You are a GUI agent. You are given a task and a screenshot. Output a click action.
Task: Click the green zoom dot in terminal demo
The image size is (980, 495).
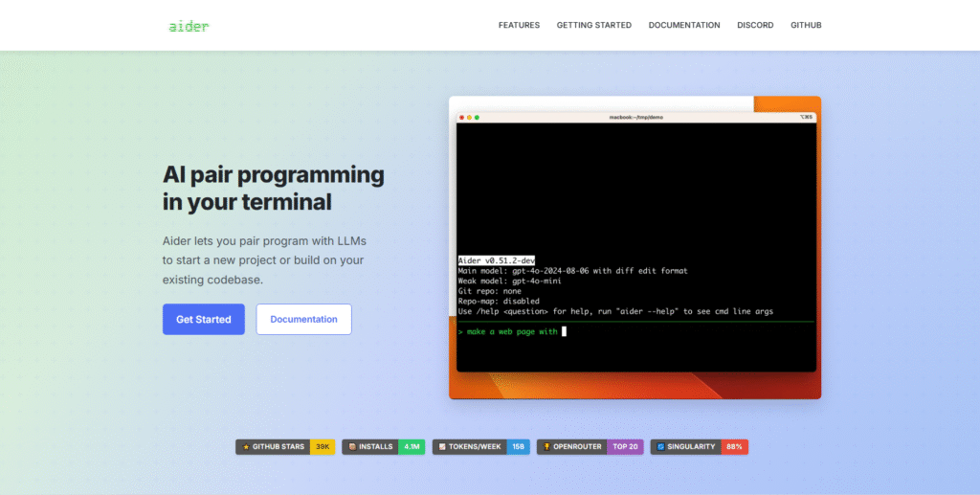(477, 118)
